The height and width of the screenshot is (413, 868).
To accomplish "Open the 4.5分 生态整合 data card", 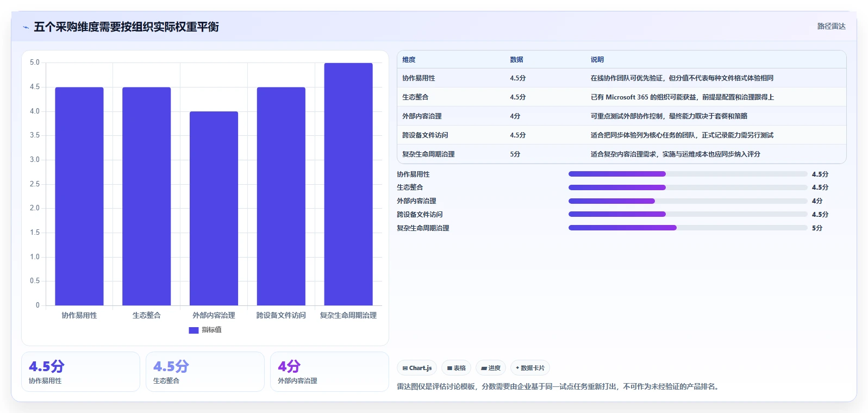I will [x=205, y=372].
